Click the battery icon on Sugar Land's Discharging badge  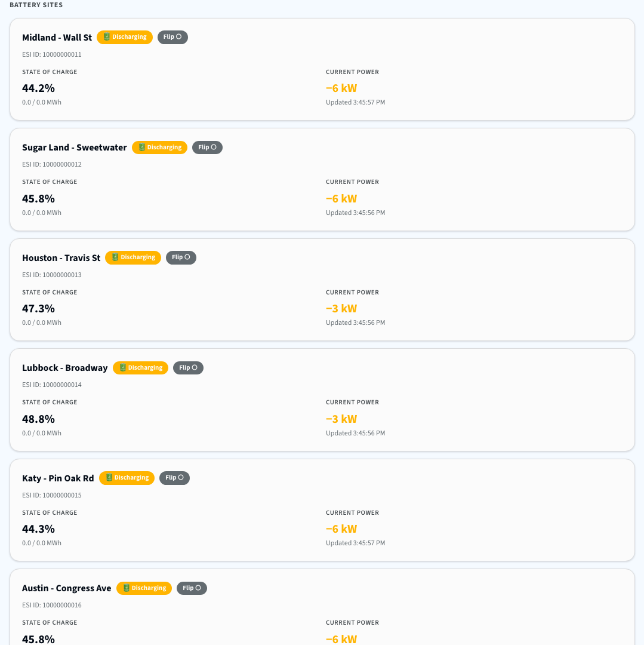141,147
